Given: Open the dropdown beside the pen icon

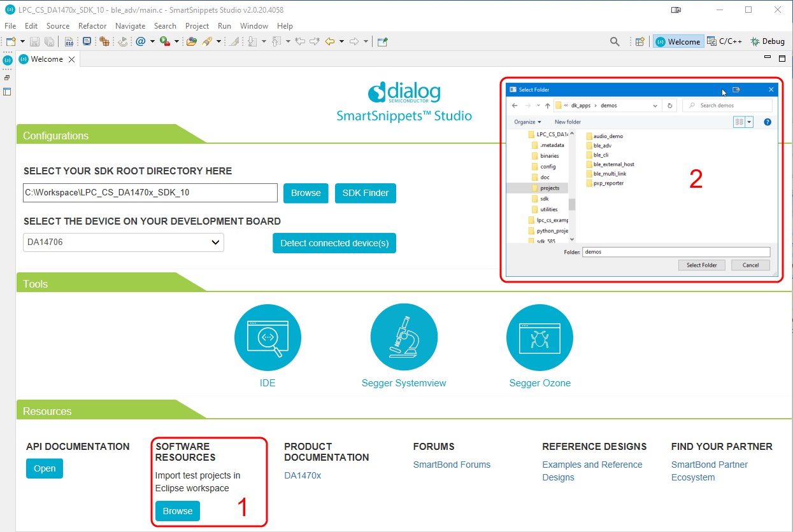Looking at the screenshot, I should click(x=218, y=41).
